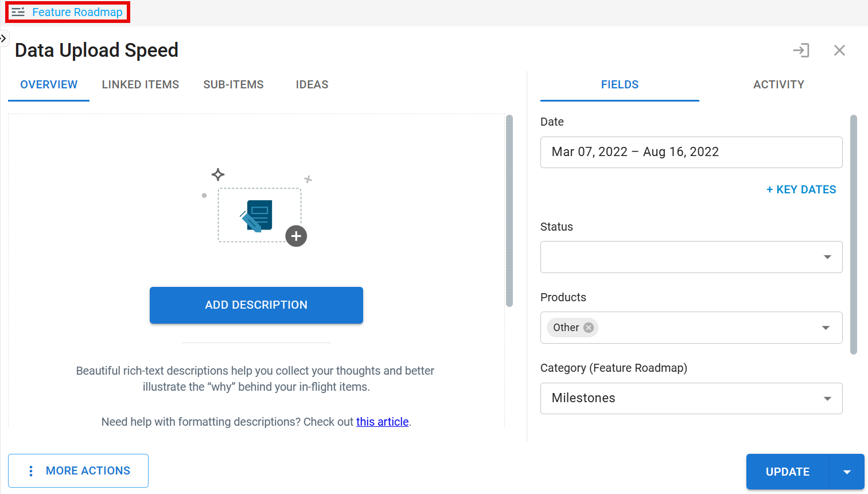Open the Update button split arrow
The width and height of the screenshot is (868, 494).
[847, 472]
